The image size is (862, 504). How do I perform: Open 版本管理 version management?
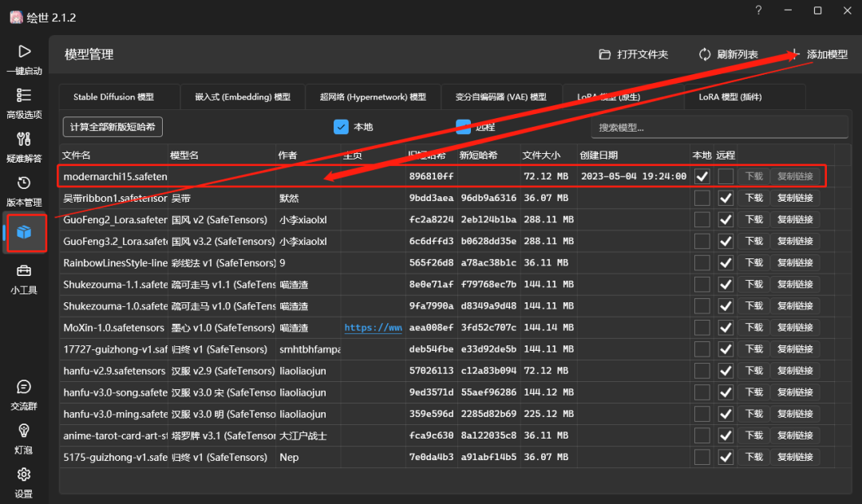[x=24, y=191]
